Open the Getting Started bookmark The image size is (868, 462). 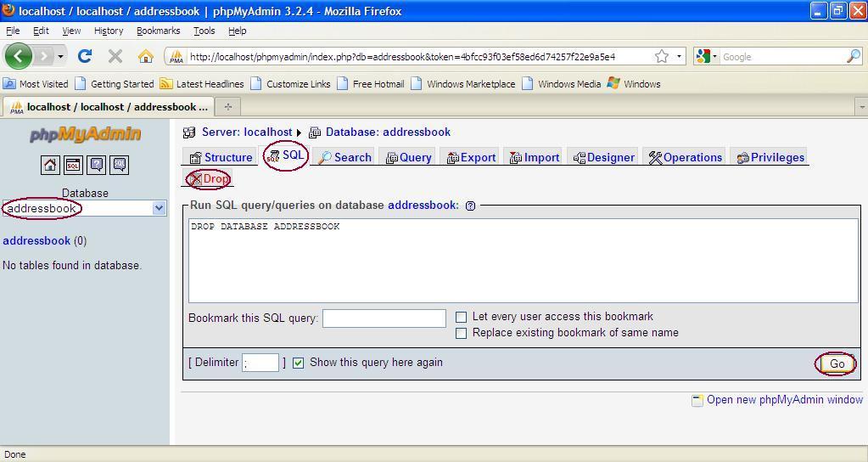tap(115, 83)
